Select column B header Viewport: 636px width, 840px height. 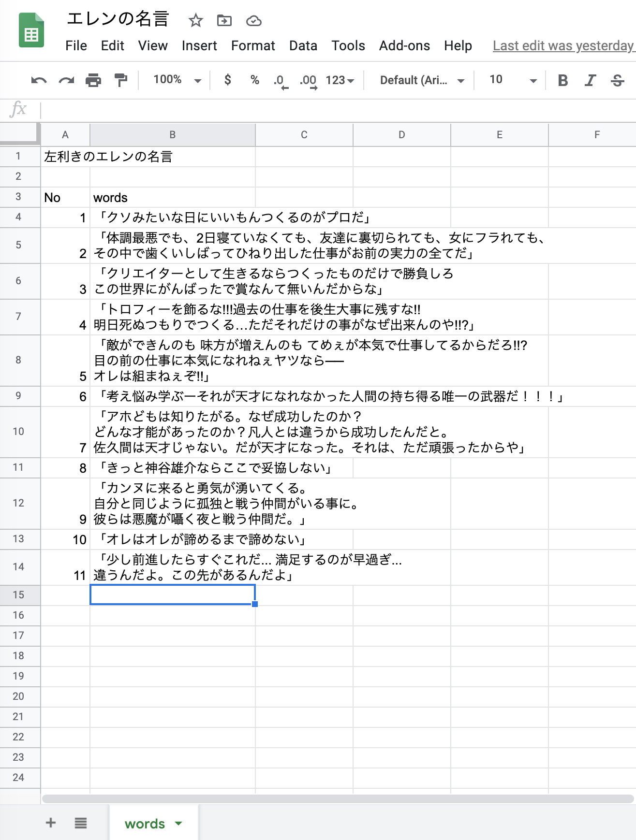(x=173, y=135)
